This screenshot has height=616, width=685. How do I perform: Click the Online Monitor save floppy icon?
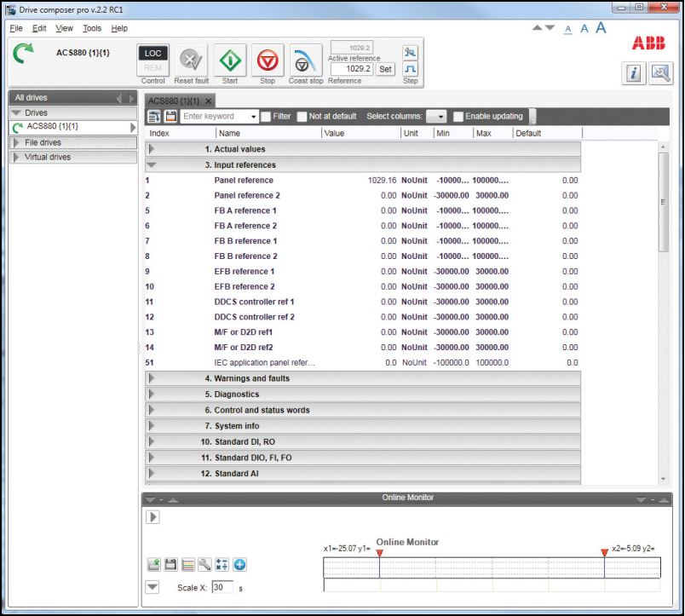tap(170, 564)
